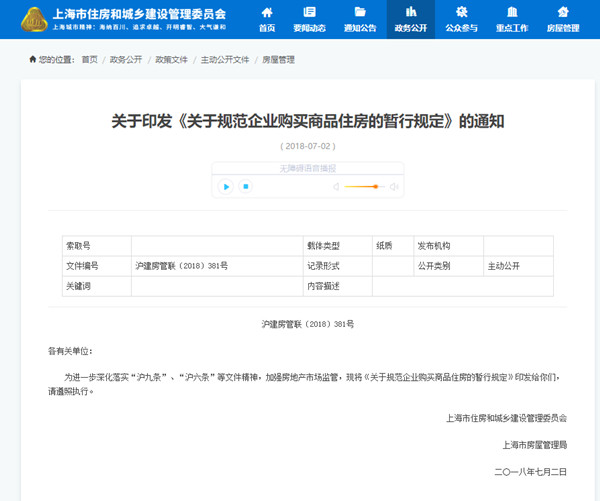This screenshot has width=600, height=501.
Task: Click the date 二〇一八年七月二日
Action: click(530, 472)
